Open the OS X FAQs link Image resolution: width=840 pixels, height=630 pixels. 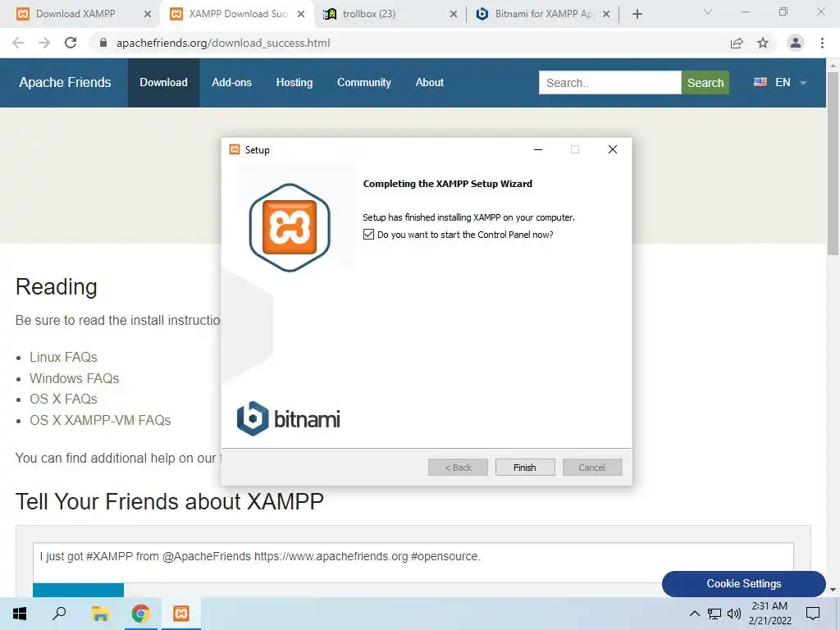63,399
